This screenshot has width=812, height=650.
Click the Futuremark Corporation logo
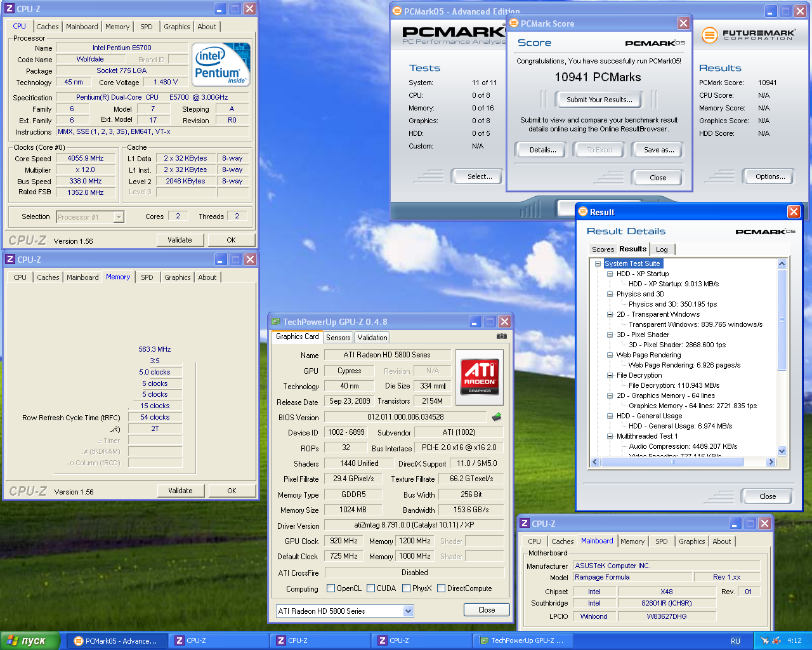pyautogui.click(x=749, y=35)
